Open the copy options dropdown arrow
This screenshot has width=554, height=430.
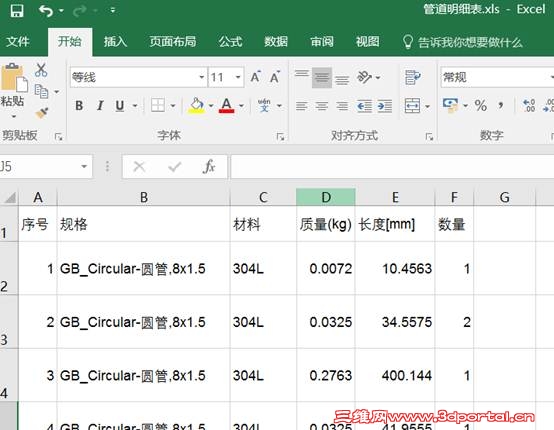(57, 92)
